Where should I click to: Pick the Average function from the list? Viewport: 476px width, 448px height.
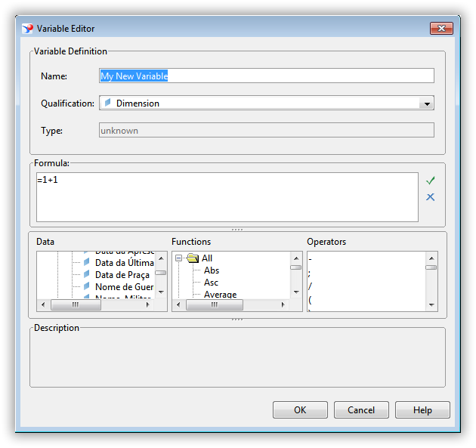220,295
